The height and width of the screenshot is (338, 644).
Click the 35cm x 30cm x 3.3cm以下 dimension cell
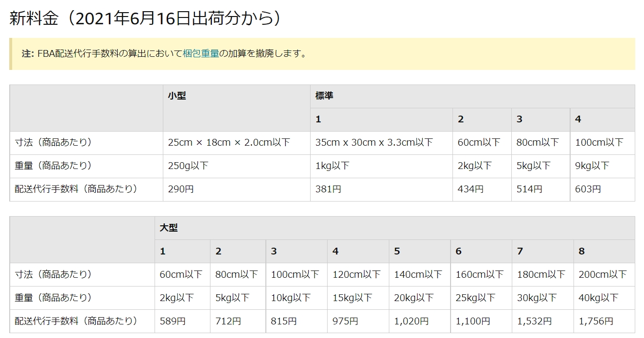[x=374, y=143]
